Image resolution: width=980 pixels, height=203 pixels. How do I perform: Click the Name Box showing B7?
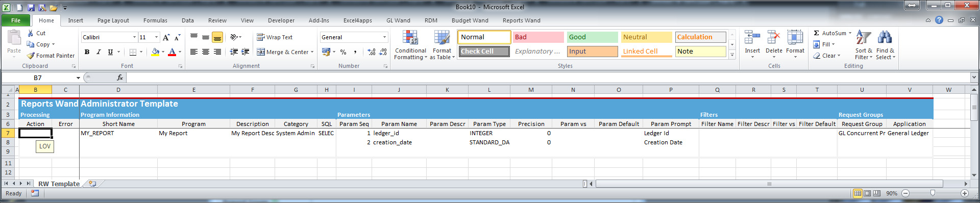click(38, 78)
